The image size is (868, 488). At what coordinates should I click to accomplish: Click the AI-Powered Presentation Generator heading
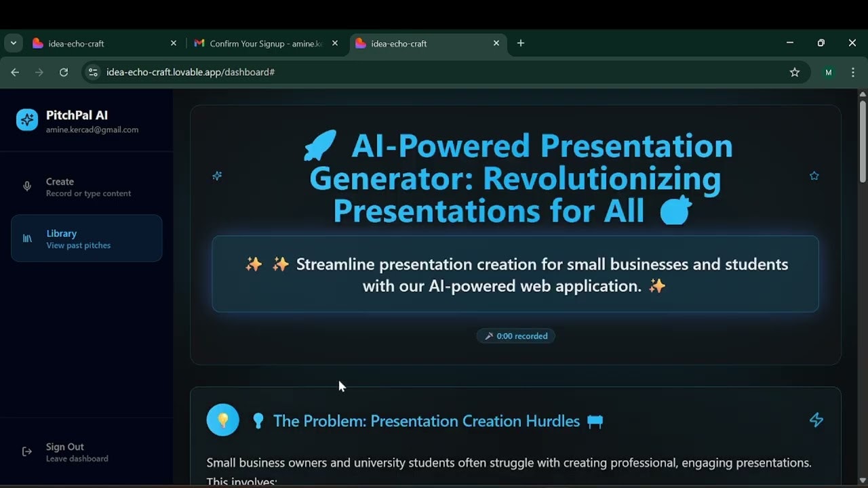pyautogui.click(x=515, y=178)
